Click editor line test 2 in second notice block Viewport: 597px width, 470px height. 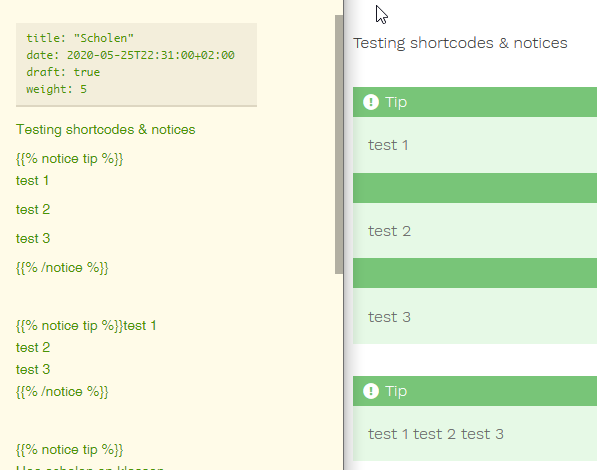click(33, 347)
